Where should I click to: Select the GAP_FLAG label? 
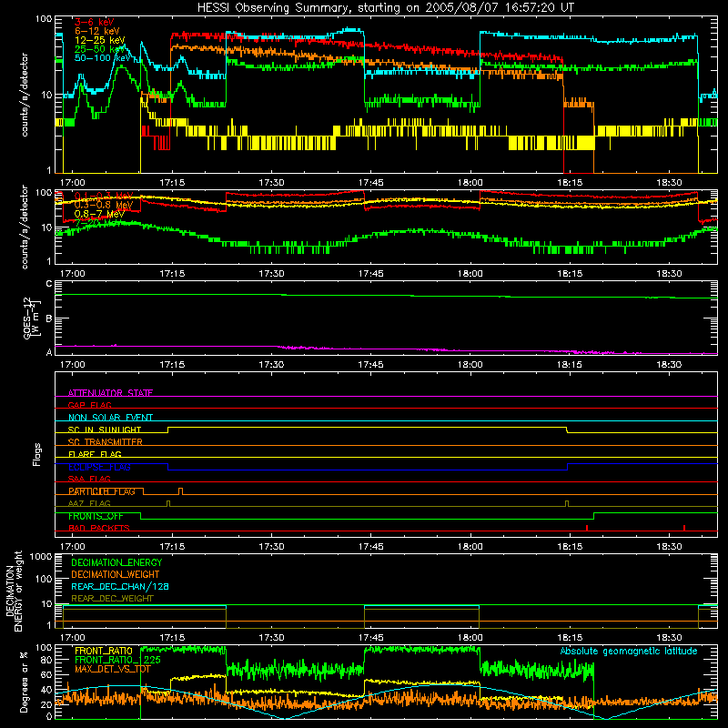point(89,405)
